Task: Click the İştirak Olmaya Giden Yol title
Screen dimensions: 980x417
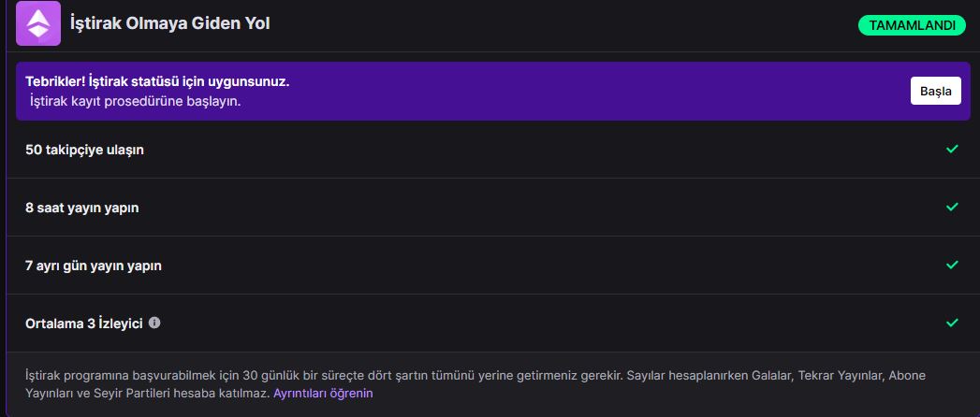Action: (x=170, y=24)
